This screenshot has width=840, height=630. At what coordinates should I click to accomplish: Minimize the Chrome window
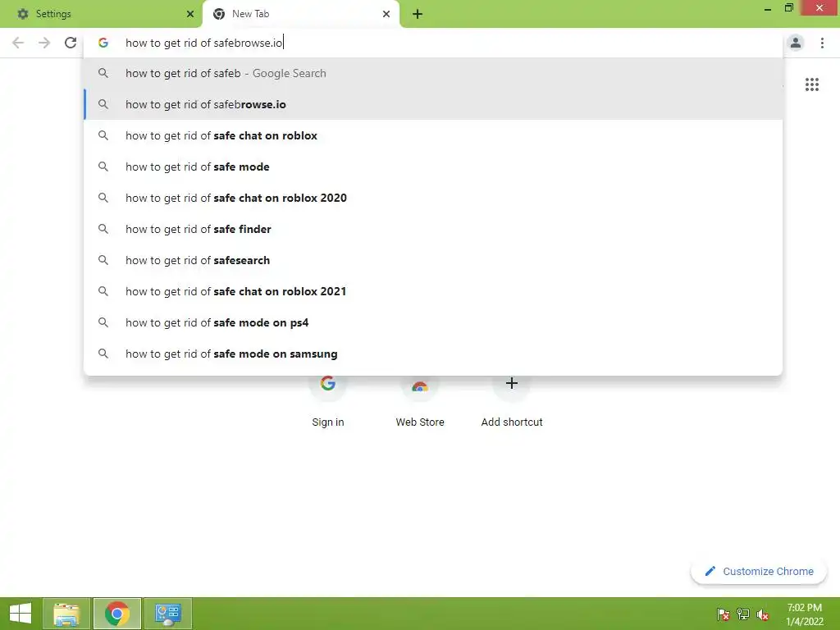tap(767, 8)
